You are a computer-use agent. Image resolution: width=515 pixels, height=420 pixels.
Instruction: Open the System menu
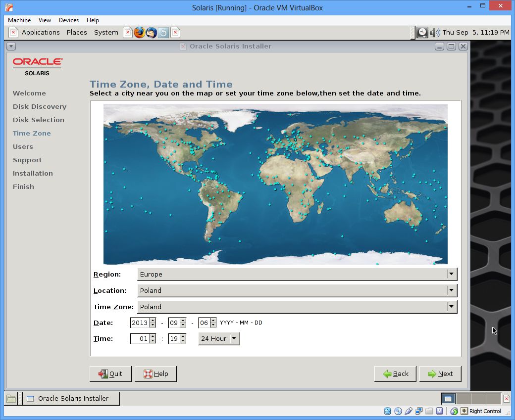pos(106,33)
